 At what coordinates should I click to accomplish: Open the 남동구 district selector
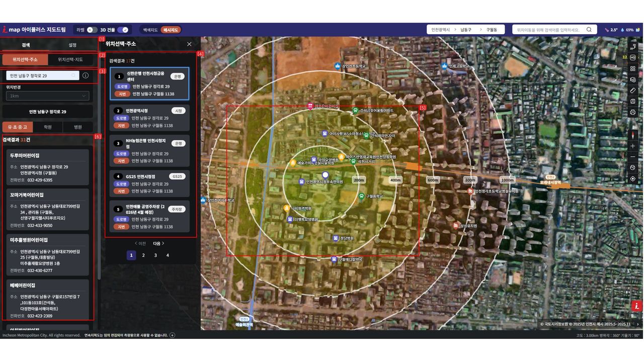(466, 30)
